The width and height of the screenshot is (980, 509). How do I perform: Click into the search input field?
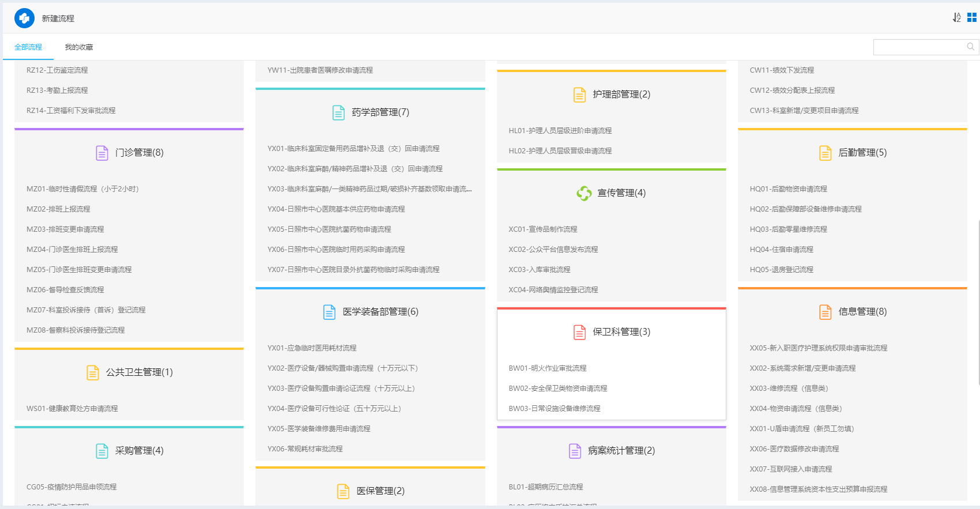coord(919,47)
